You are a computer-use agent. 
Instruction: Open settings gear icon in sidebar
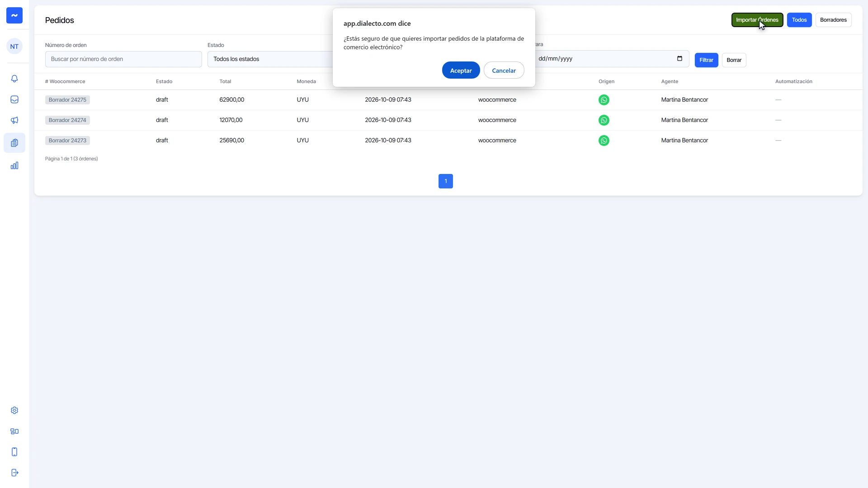14,410
